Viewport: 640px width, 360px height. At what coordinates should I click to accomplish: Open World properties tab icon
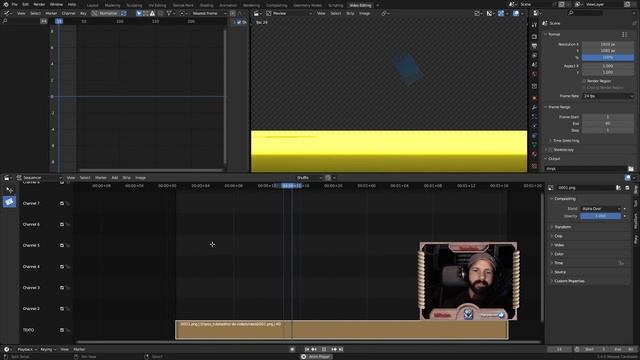(534, 74)
